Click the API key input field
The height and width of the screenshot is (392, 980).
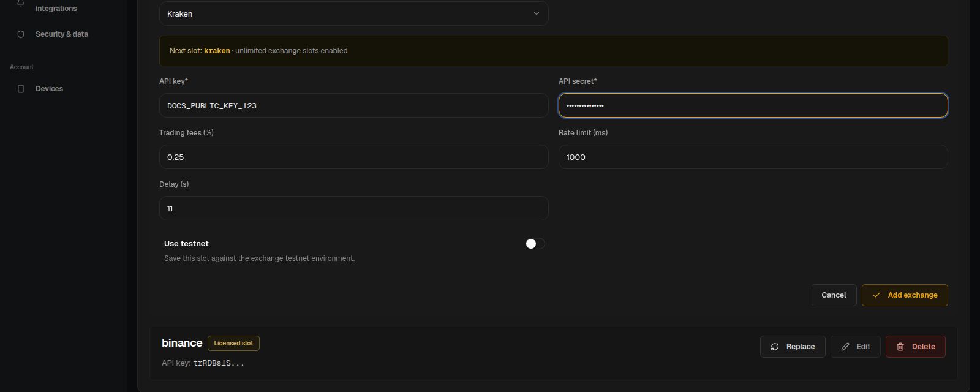[x=353, y=105]
